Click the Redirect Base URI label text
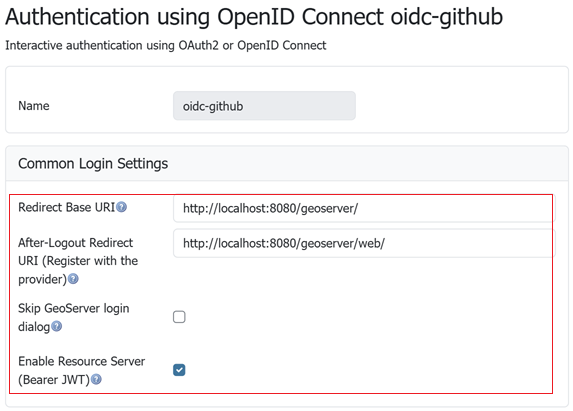The image size is (573, 411). 67,207
